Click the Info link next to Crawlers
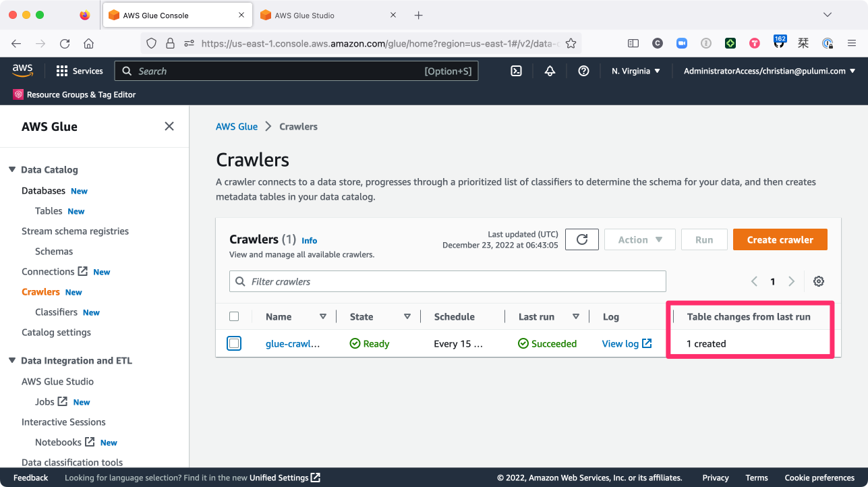 [x=309, y=240]
